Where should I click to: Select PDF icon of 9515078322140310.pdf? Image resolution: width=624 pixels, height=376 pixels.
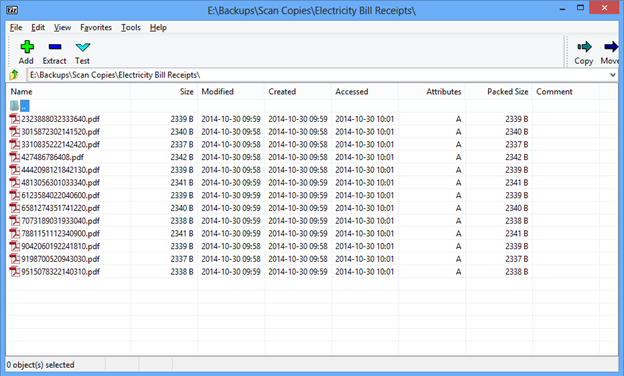[15, 272]
